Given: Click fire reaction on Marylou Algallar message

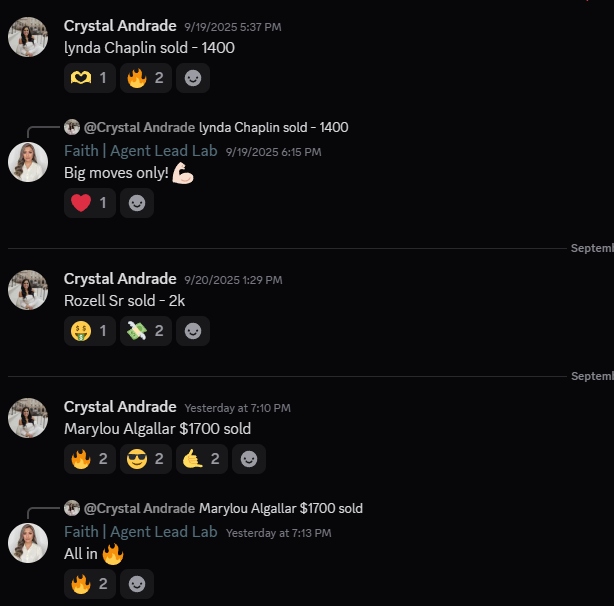Looking at the screenshot, I should pyautogui.click(x=89, y=459).
